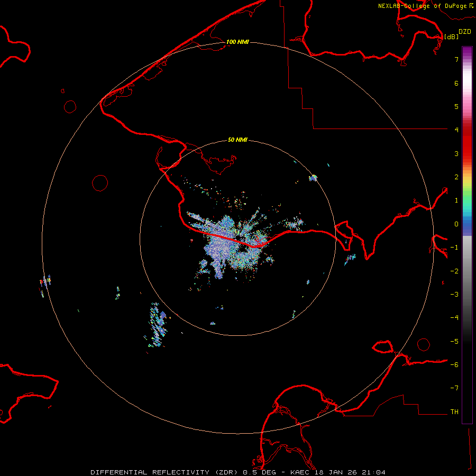This screenshot has width=476, height=476.
Task: Click the "TH" threshold label on the scale
Action: pos(454,412)
